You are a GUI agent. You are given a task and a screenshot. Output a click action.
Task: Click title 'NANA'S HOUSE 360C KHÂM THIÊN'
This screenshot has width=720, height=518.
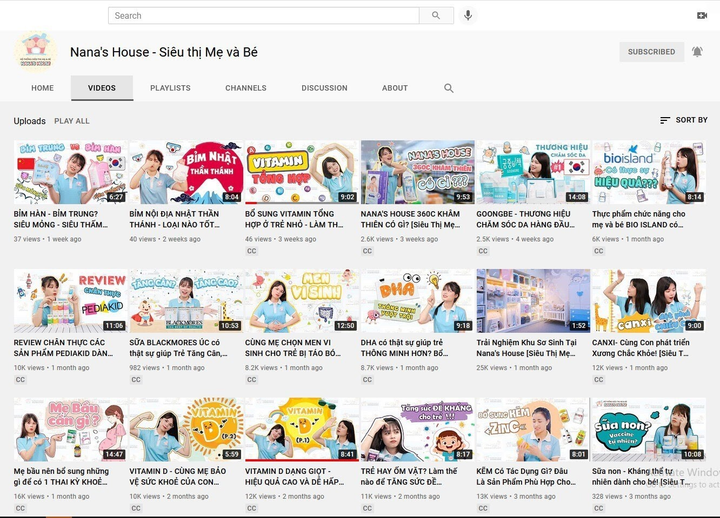[410, 219]
